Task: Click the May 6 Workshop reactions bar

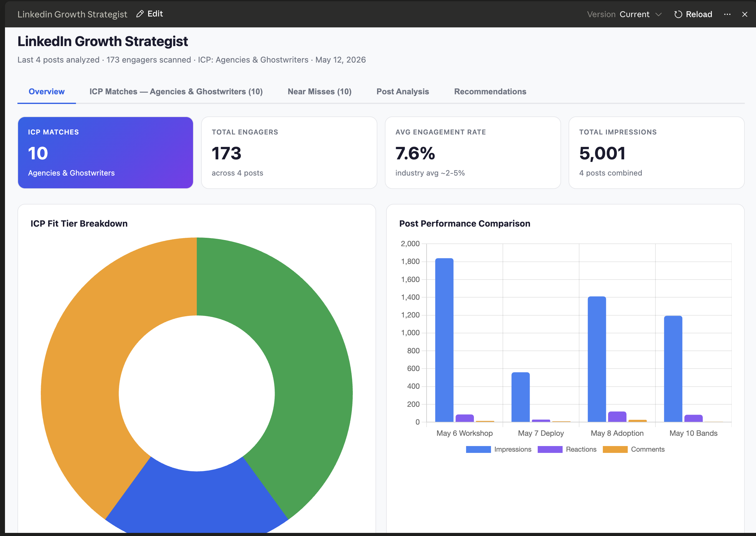Action: tap(465, 418)
